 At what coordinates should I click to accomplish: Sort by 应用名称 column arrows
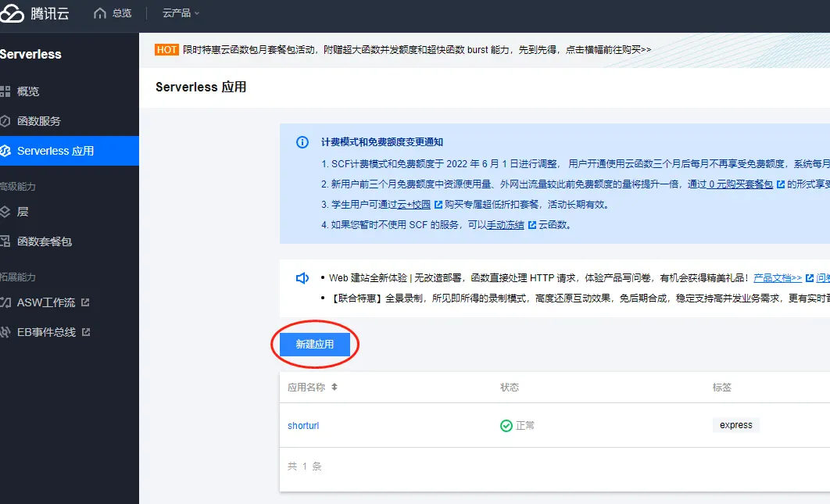tap(334, 387)
